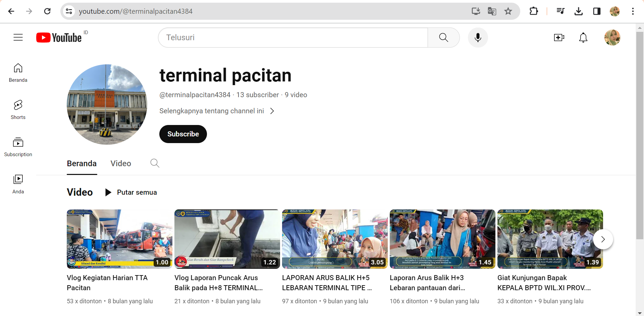
Task: Switch to the Video tab
Action: point(121,164)
